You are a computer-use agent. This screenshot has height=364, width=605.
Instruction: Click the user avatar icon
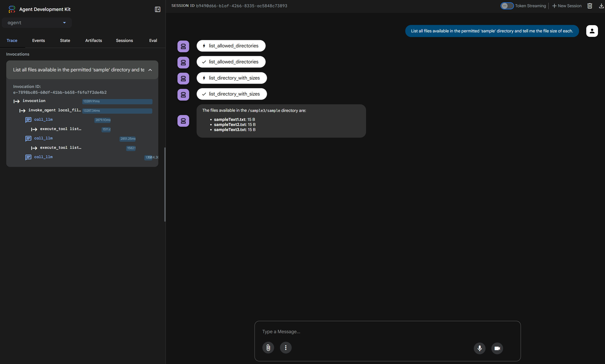[x=592, y=31]
